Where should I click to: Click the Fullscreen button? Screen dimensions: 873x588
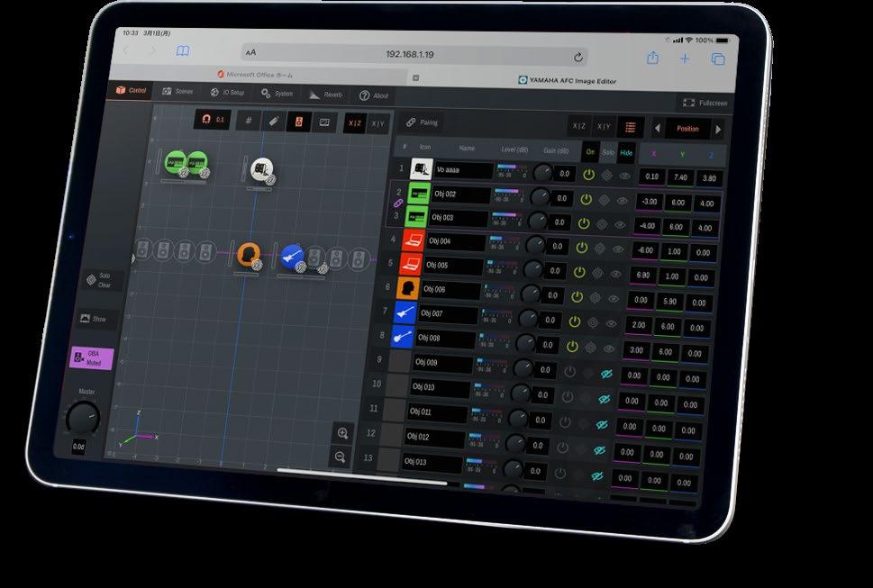coord(705,103)
